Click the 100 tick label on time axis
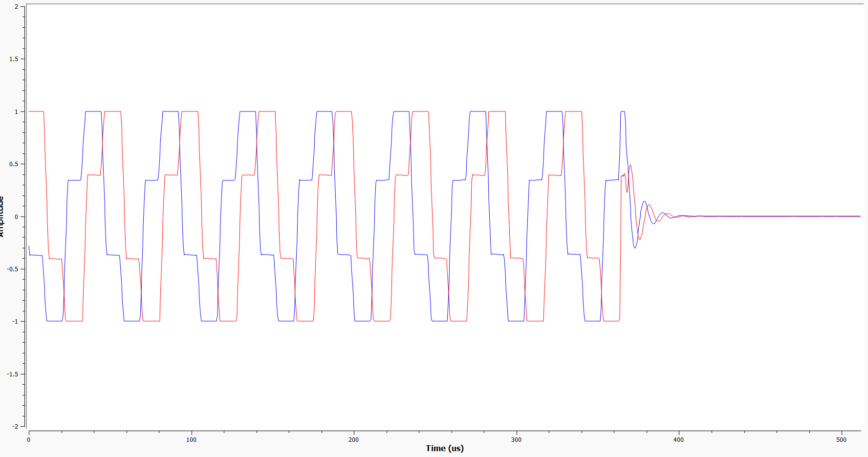The width and height of the screenshot is (868, 457). tap(191, 440)
